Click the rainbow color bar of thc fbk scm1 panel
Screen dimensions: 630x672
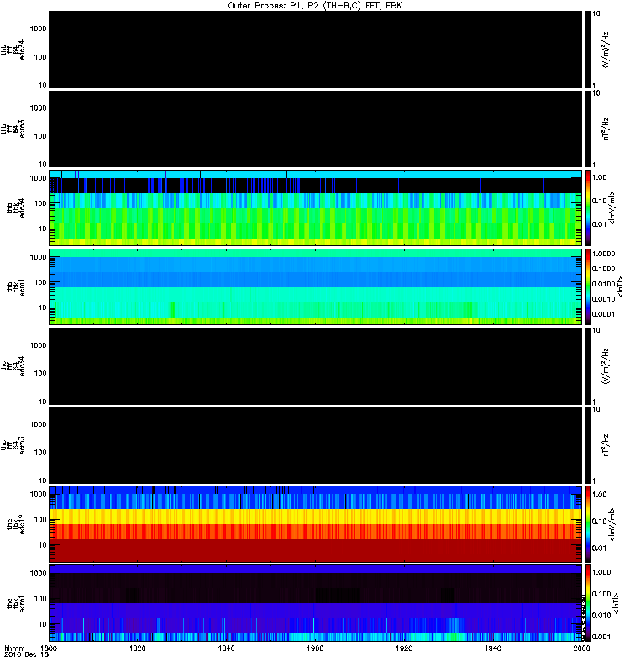(x=587, y=603)
